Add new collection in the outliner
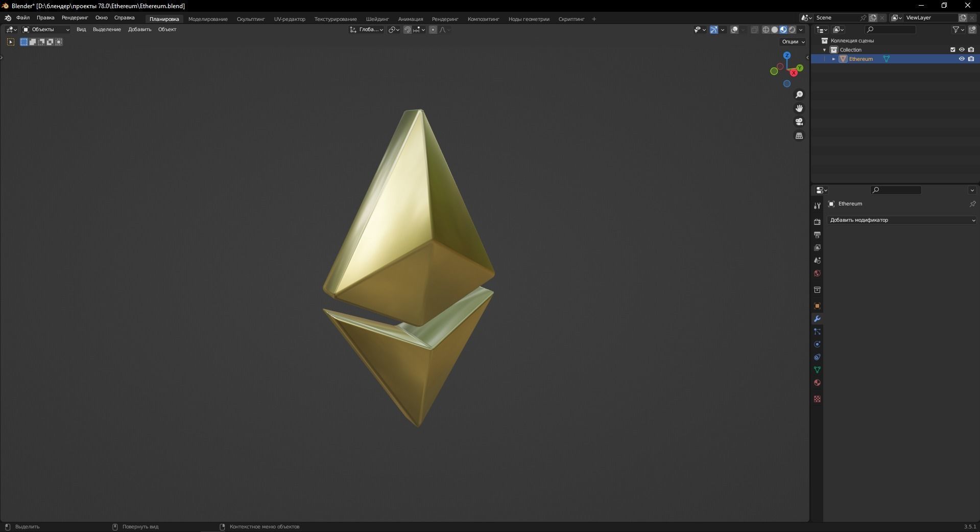Viewport: 980px width, 532px height. coord(972,30)
